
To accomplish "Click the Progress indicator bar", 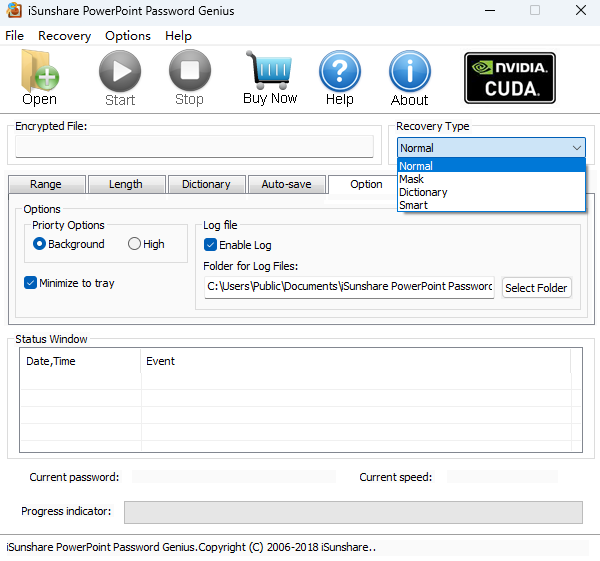I will 353,512.
